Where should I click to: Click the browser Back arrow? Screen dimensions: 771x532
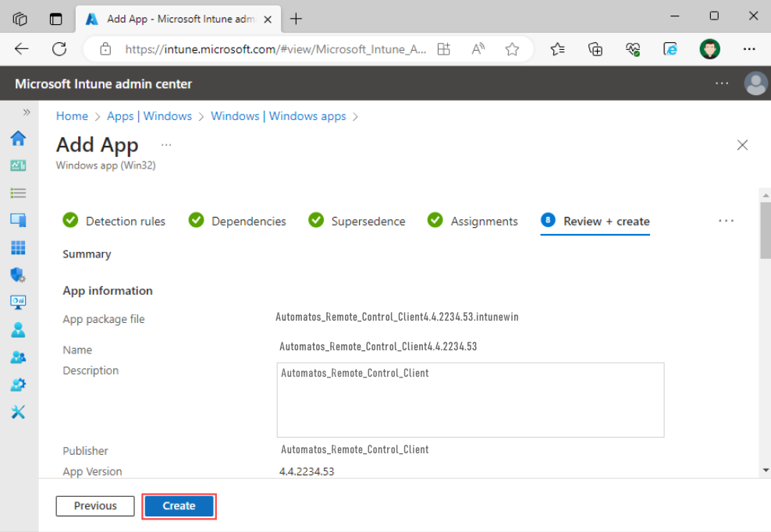click(22, 48)
